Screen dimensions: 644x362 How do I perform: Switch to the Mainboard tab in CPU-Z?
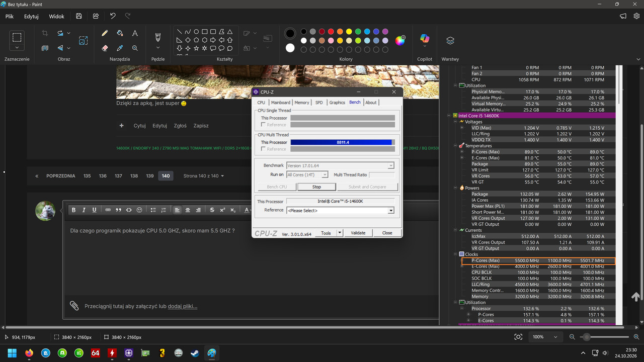281,103
